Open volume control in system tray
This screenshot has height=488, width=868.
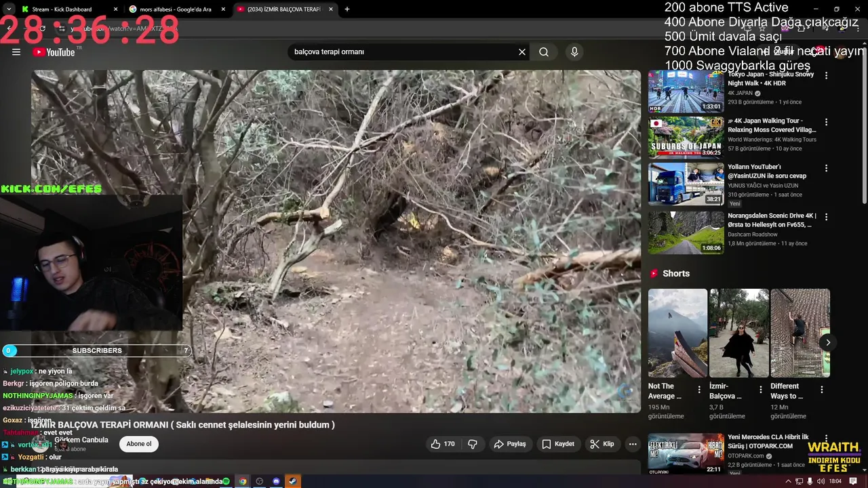[x=821, y=481]
